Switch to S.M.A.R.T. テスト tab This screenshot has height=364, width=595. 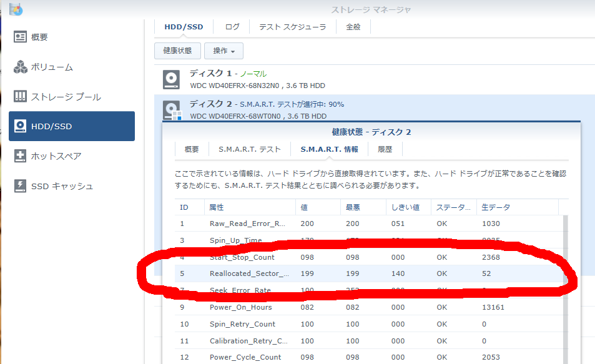tap(249, 149)
